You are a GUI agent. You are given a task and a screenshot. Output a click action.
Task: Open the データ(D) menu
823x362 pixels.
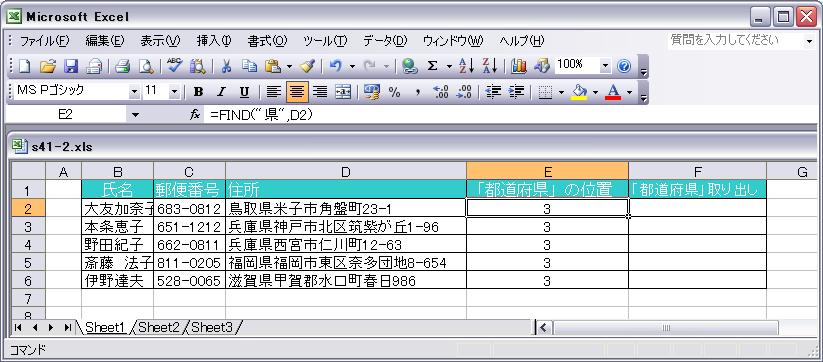click(x=385, y=40)
